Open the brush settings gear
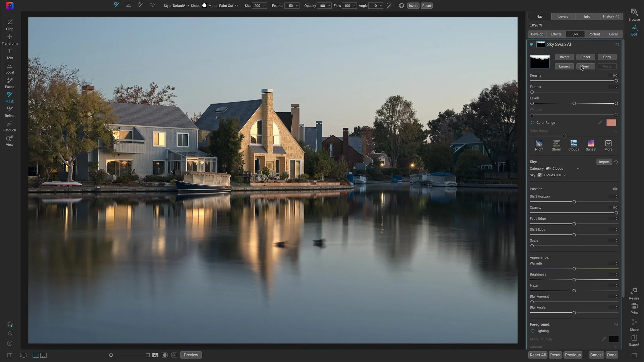644x362 pixels. click(x=401, y=6)
